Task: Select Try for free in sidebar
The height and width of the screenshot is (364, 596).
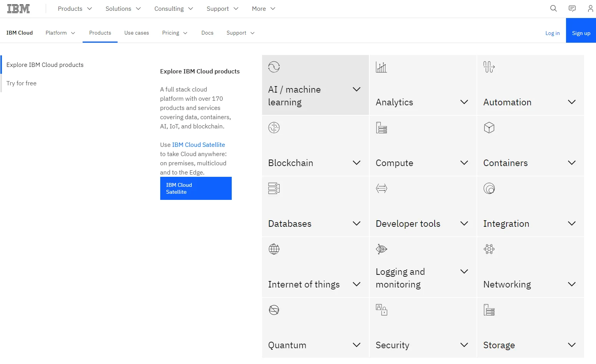Action: [x=22, y=83]
